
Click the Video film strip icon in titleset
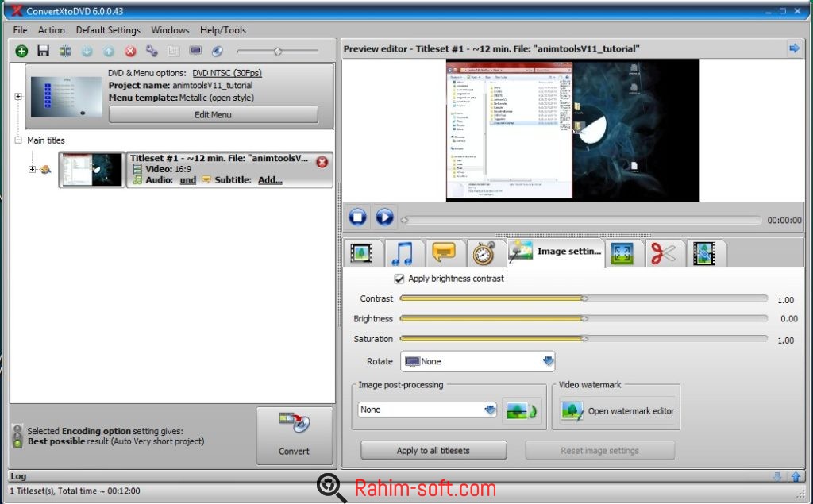pyautogui.click(x=137, y=169)
